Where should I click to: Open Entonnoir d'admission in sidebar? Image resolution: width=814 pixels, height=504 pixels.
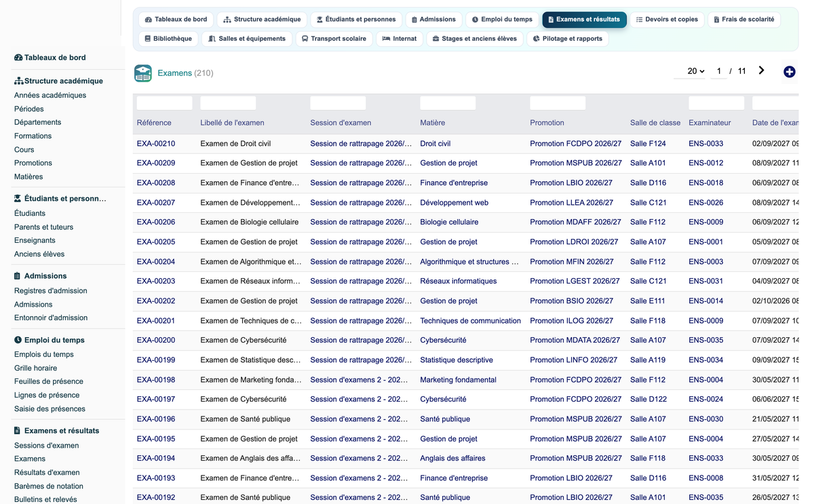pyautogui.click(x=51, y=318)
